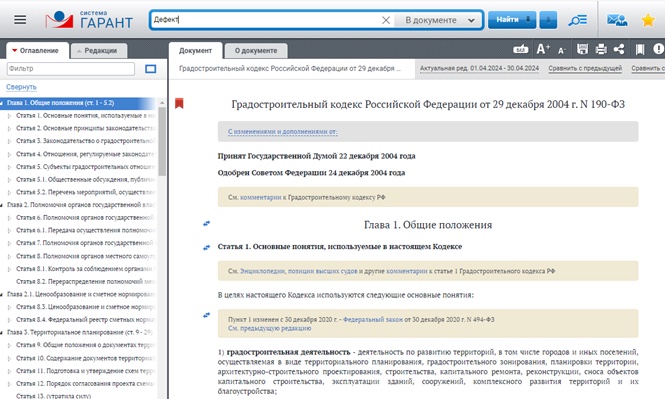Open the advanced search magnifier icon
Image resolution: width=665 pixels, height=399 pixels.
[577, 20]
